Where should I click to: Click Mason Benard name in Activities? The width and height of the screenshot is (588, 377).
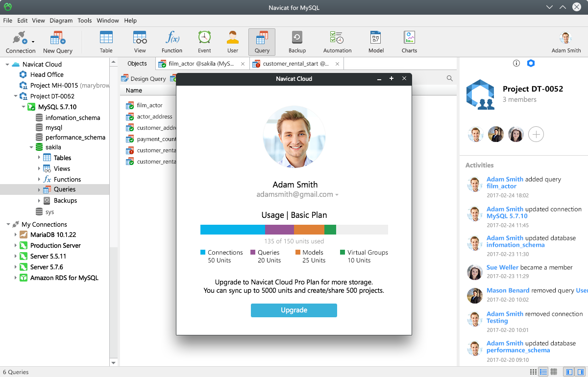tap(508, 290)
